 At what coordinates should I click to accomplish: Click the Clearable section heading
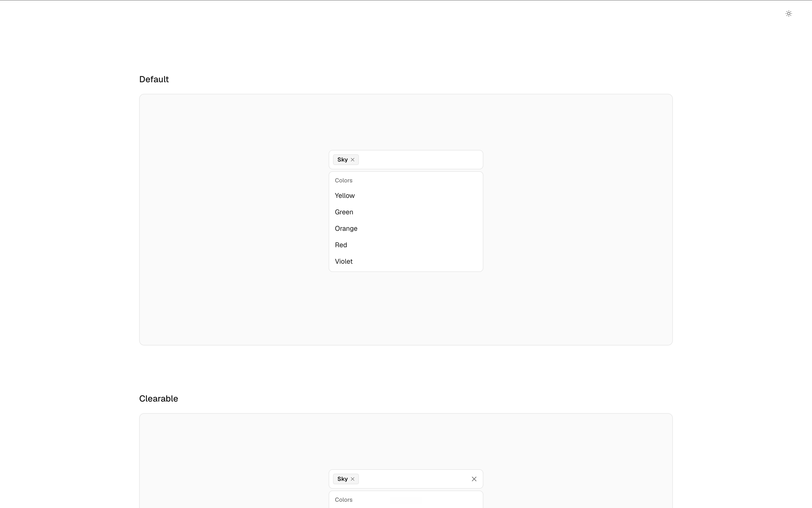[158, 399]
